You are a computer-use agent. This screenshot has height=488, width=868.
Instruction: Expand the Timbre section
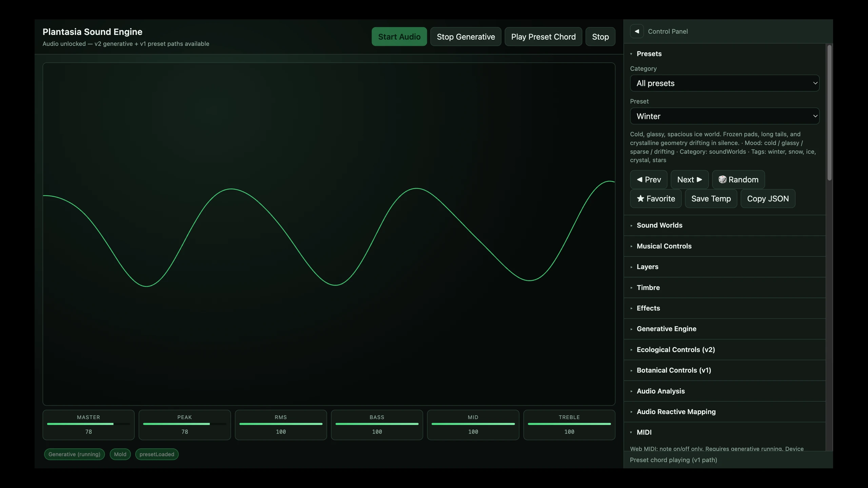click(725, 287)
